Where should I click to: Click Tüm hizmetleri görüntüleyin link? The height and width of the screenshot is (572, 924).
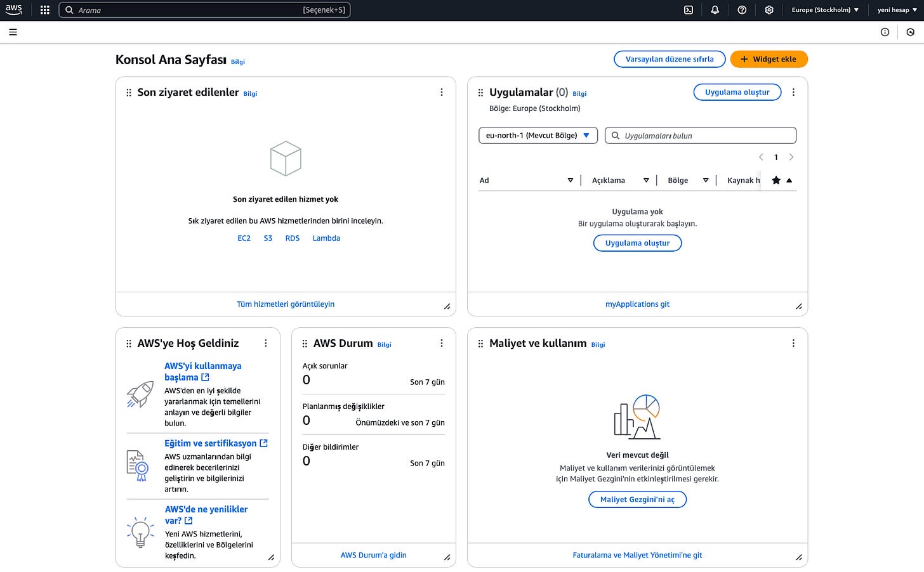[286, 304]
